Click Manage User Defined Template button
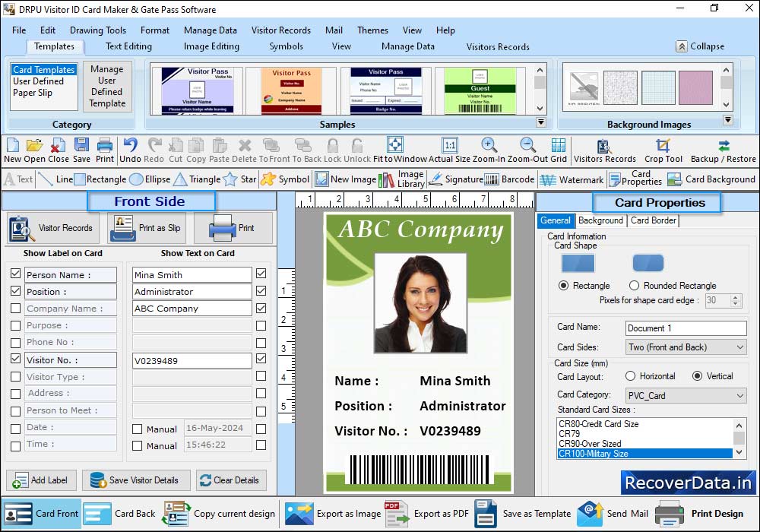Image resolution: width=760 pixels, height=532 pixels. (x=107, y=86)
